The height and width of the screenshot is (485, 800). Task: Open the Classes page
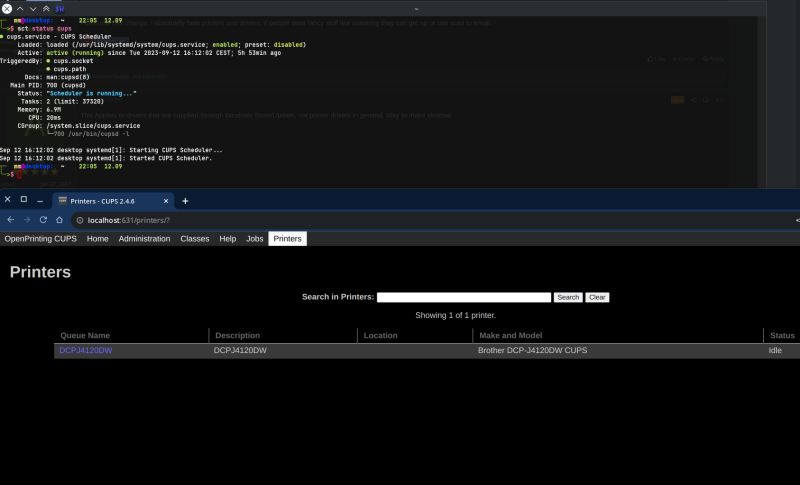click(195, 239)
